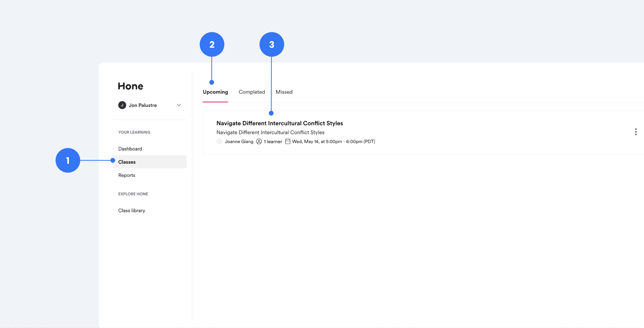This screenshot has height=328, width=644.
Task: Click the numbered annotation marker 3
Action: click(272, 44)
